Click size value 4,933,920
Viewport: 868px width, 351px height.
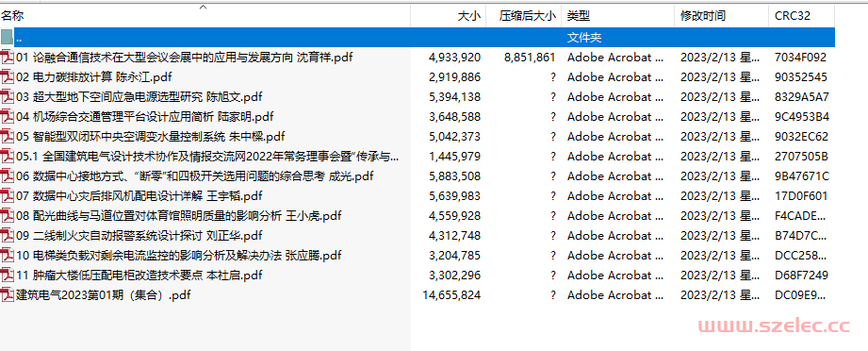click(x=454, y=58)
